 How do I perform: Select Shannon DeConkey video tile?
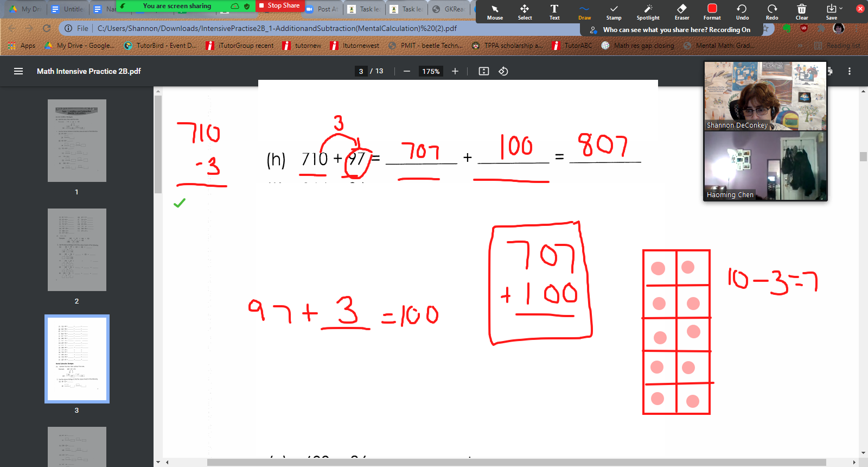tap(765, 96)
